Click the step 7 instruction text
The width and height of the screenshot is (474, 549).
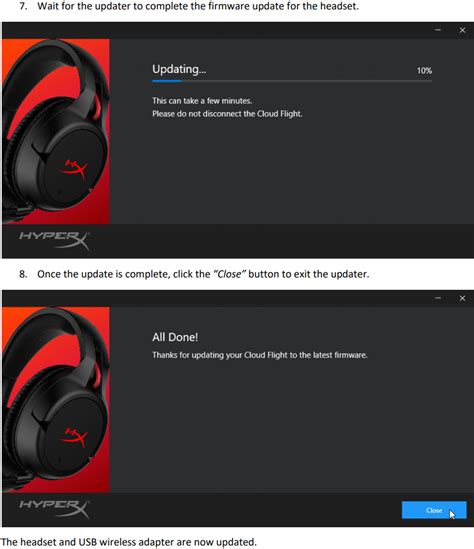(x=189, y=6)
